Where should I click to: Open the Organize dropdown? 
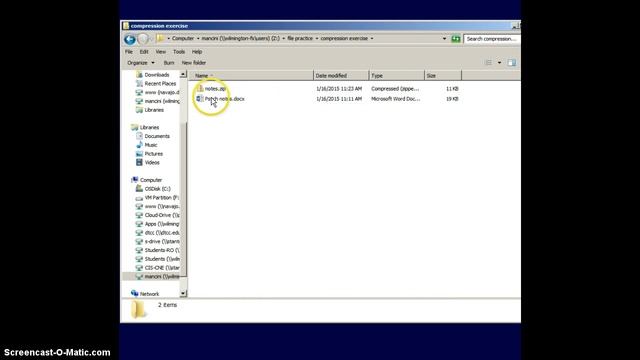pos(141,63)
